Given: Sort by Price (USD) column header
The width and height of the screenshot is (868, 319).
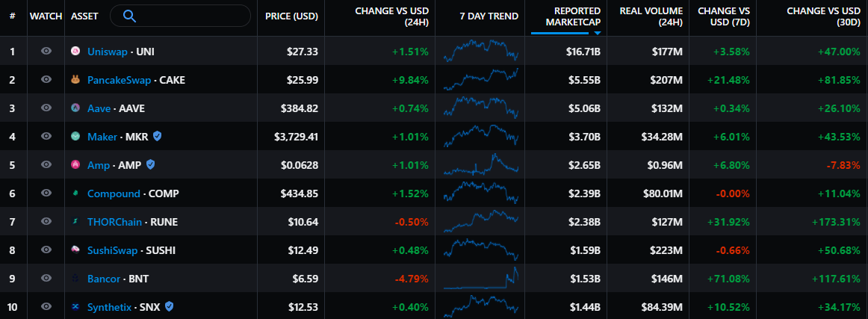Looking at the screenshot, I should pos(292,16).
